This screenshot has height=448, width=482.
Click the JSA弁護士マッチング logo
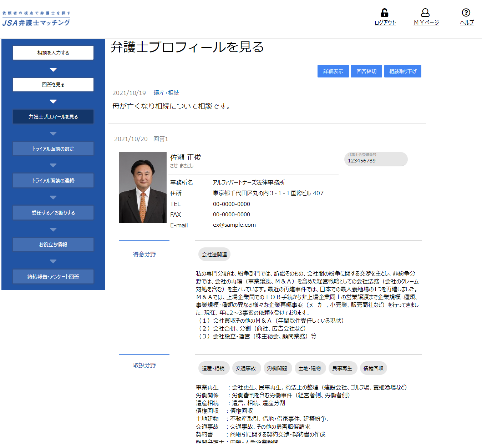click(36, 19)
